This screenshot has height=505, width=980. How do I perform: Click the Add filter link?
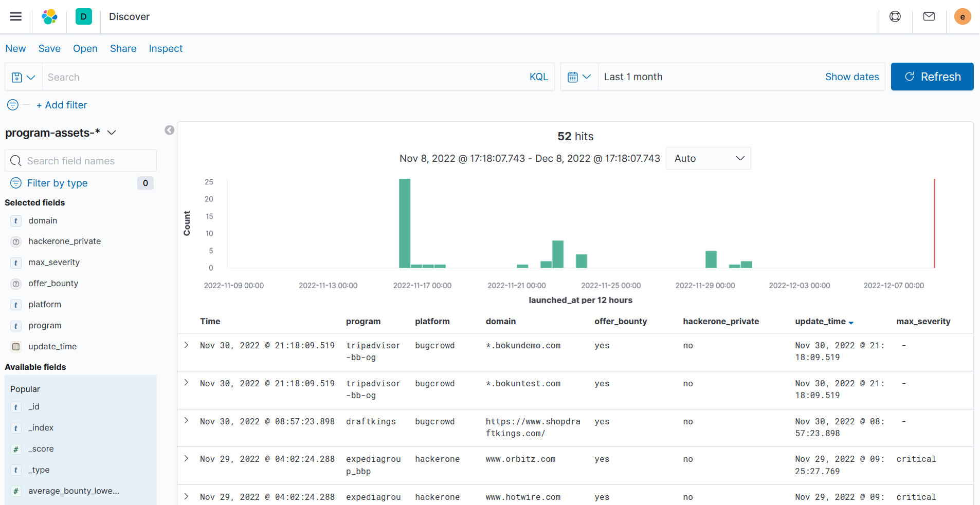62,105
